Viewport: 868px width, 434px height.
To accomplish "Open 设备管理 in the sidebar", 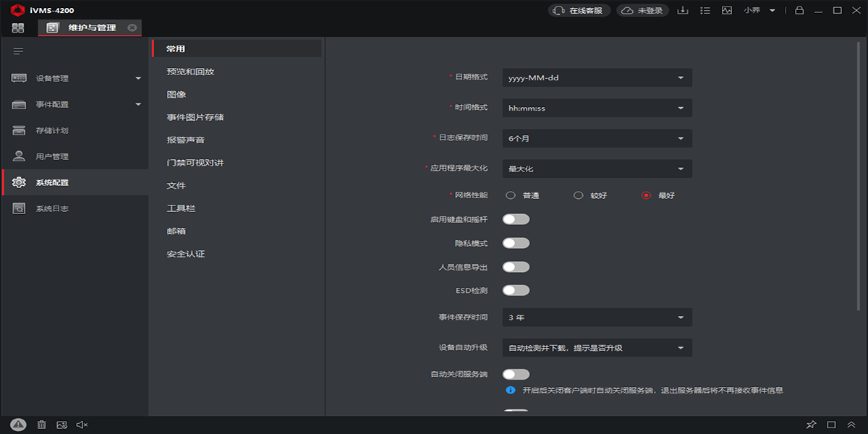I will (74, 78).
